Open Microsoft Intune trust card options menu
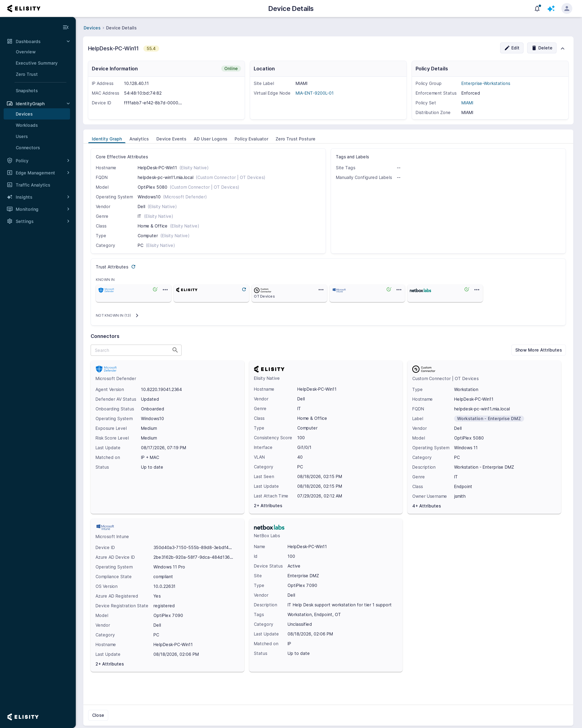The height and width of the screenshot is (728, 582). coord(399,290)
